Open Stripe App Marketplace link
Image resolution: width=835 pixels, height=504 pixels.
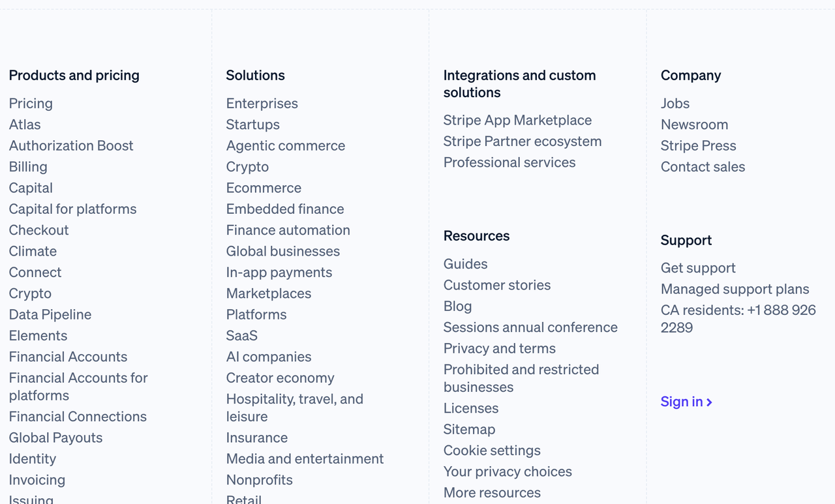(517, 120)
